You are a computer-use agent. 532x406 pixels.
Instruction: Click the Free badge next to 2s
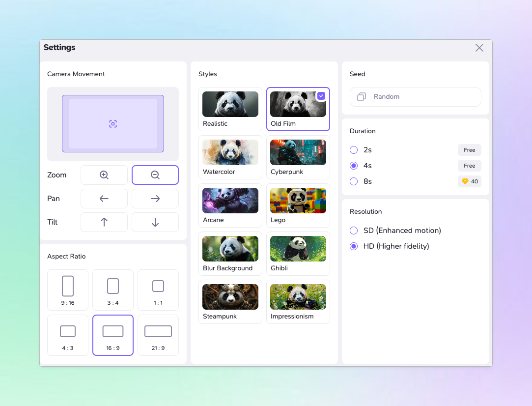[x=470, y=150]
